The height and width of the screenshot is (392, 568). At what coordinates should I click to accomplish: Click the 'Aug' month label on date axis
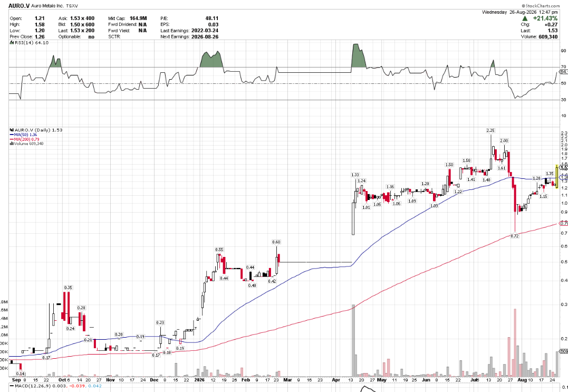[522, 380]
